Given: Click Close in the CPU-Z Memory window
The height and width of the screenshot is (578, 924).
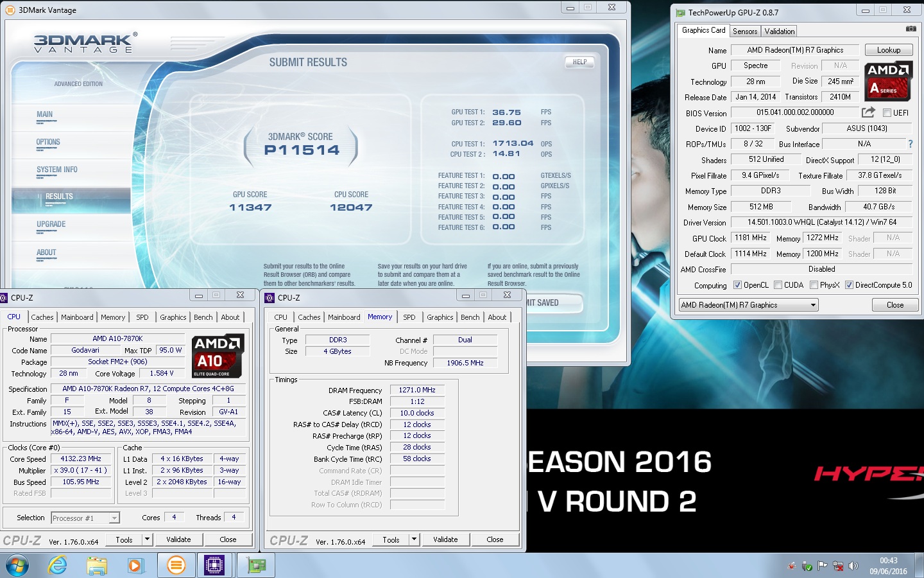Looking at the screenshot, I should tap(495, 539).
